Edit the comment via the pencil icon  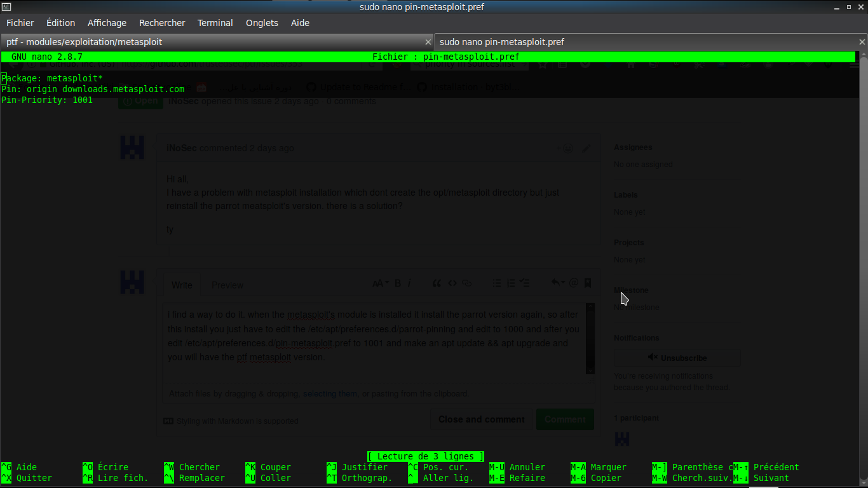click(x=586, y=148)
